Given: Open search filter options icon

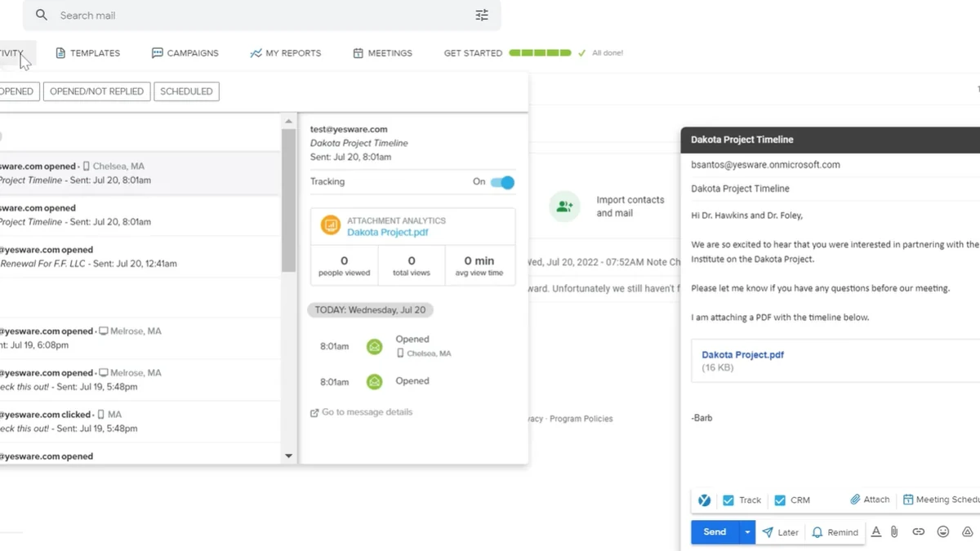Looking at the screenshot, I should pyautogui.click(x=482, y=16).
